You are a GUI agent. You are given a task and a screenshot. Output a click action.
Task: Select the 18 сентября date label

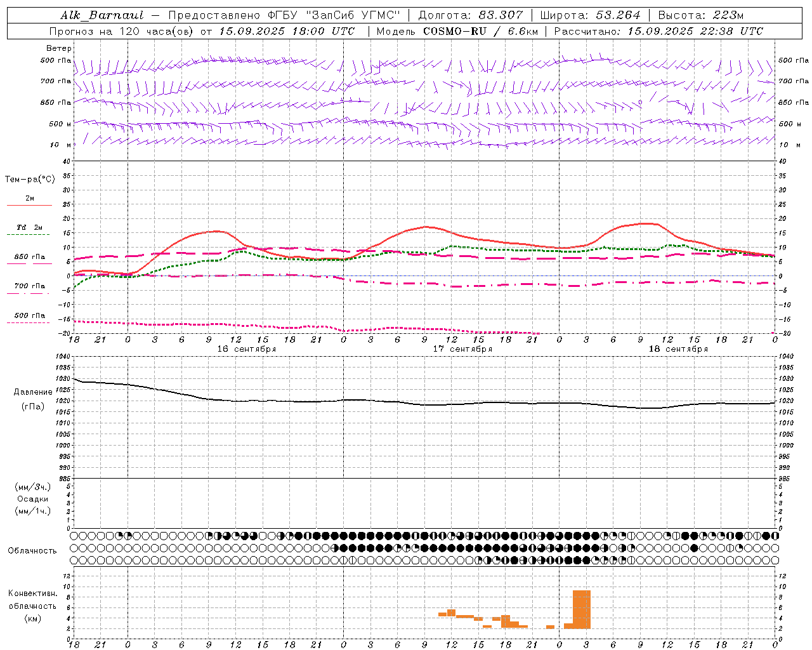coord(678,349)
